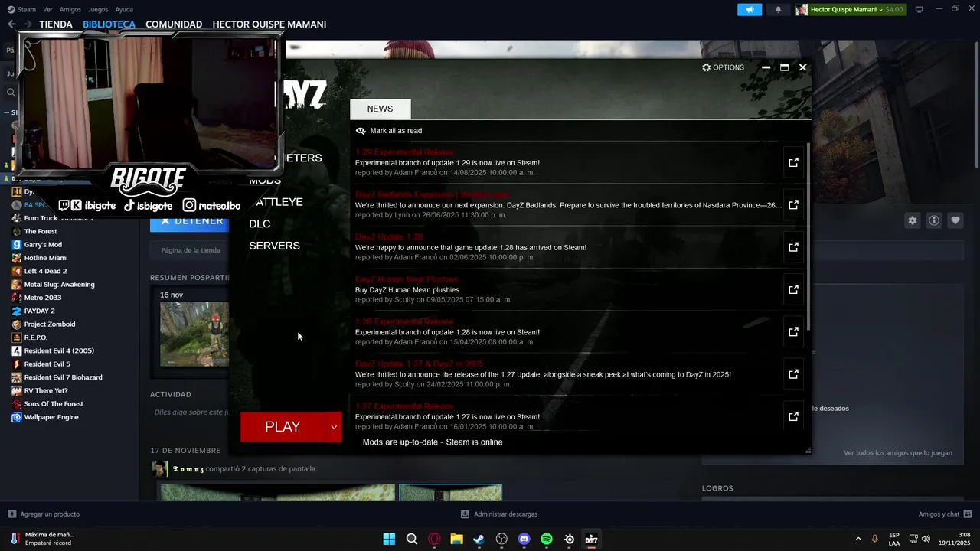The width and height of the screenshot is (980, 551).
Task: Select Sons Of The Forest in library
Action: (x=54, y=404)
